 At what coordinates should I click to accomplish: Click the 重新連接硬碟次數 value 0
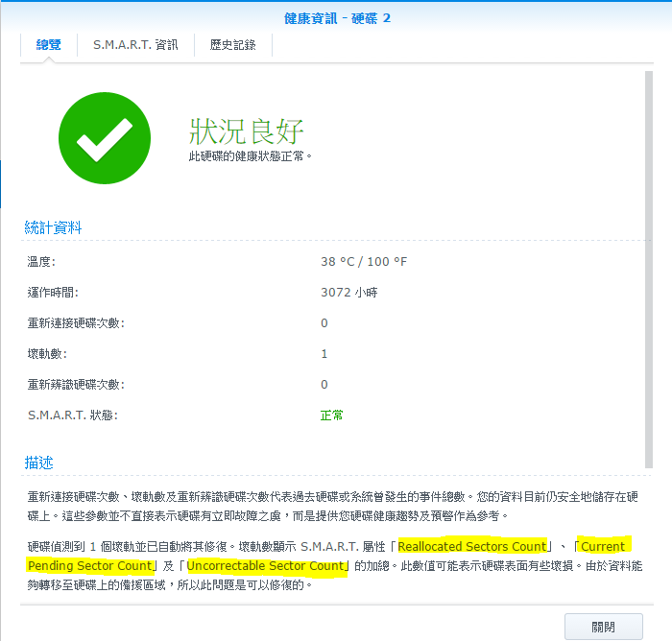point(324,323)
